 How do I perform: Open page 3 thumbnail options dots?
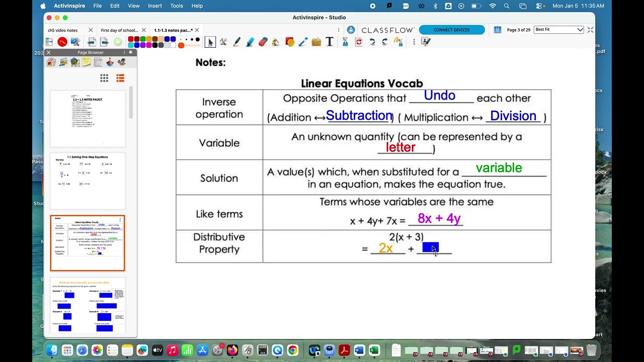120,220
